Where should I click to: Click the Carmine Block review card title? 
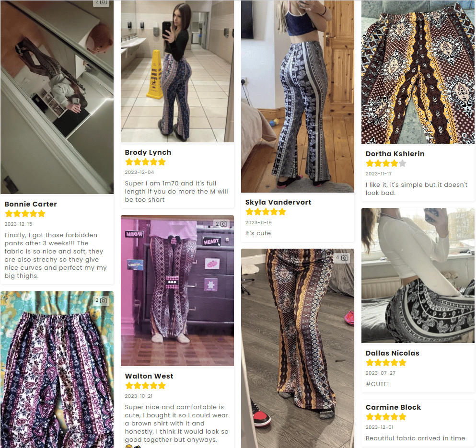click(x=393, y=407)
